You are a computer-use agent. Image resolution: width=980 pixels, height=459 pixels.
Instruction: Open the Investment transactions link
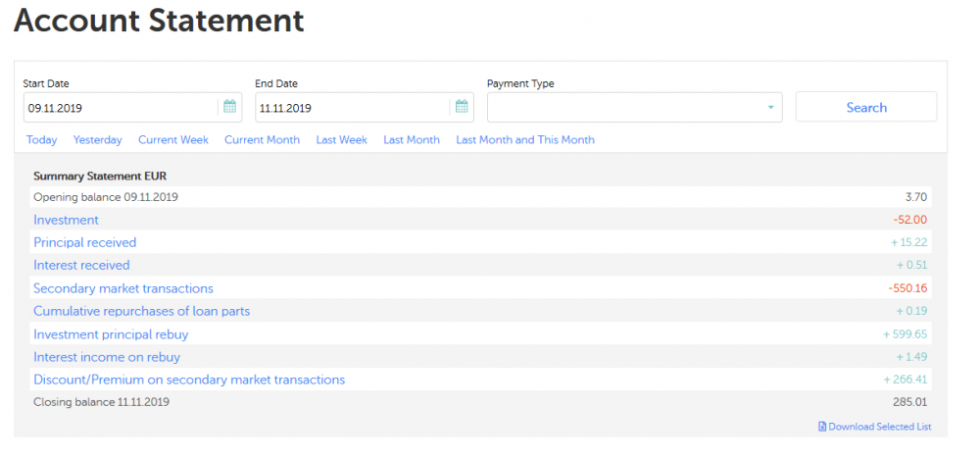(x=66, y=220)
